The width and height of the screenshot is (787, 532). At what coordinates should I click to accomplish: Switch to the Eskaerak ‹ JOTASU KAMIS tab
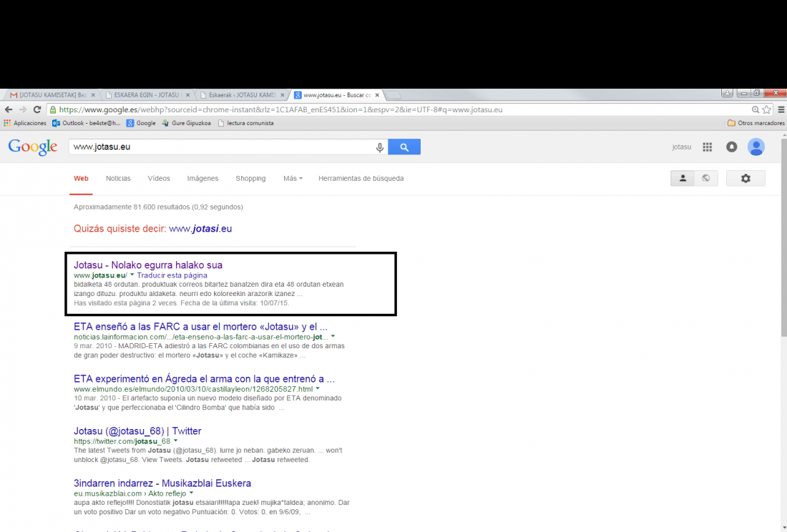[x=241, y=95]
